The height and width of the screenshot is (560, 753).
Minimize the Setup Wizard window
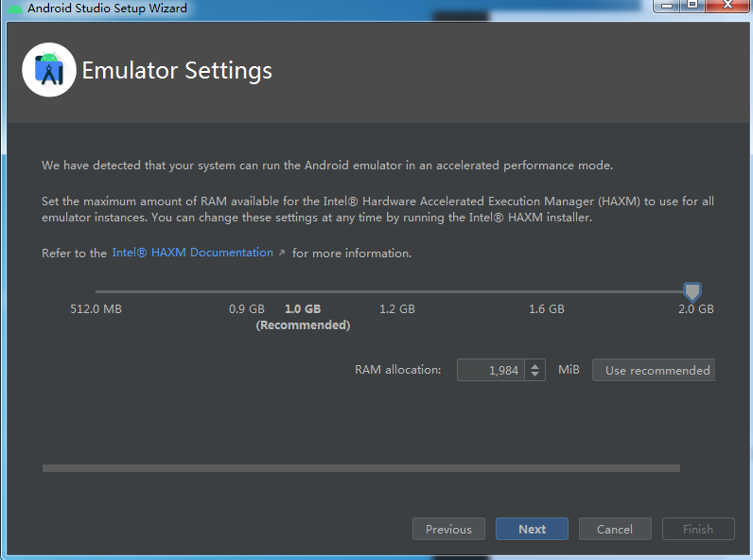(668, 6)
